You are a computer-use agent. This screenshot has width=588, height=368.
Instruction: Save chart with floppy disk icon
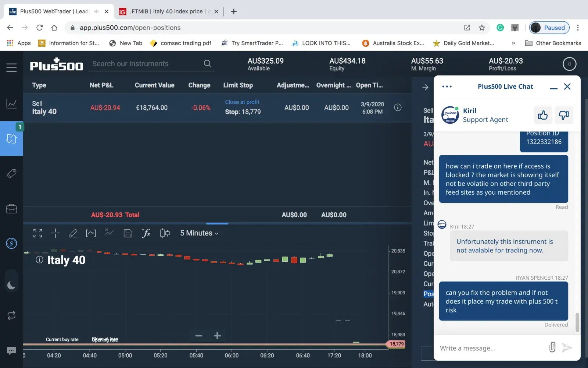(128, 233)
